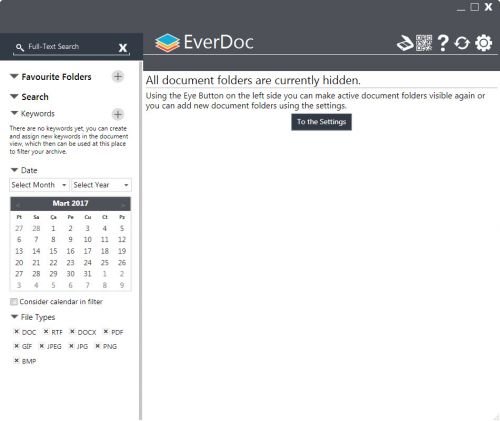Refresh the document archive
Image resolution: width=500 pixels, height=421 pixels.
[x=462, y=43]
